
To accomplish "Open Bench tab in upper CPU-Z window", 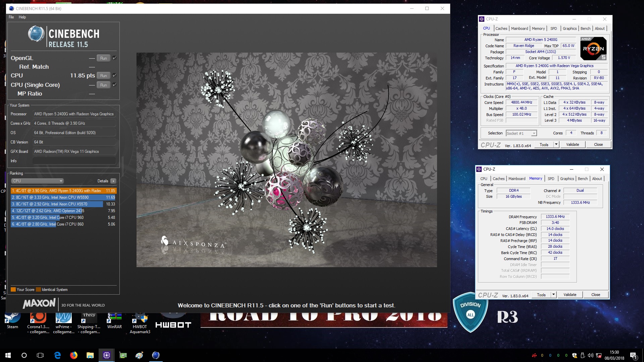I will point(585,28).
